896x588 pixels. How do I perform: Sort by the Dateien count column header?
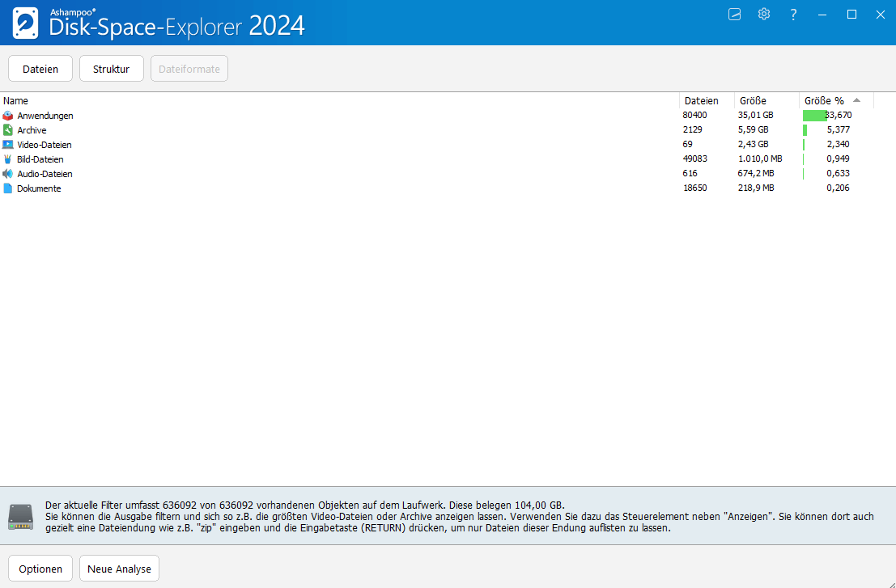[701, 101]
